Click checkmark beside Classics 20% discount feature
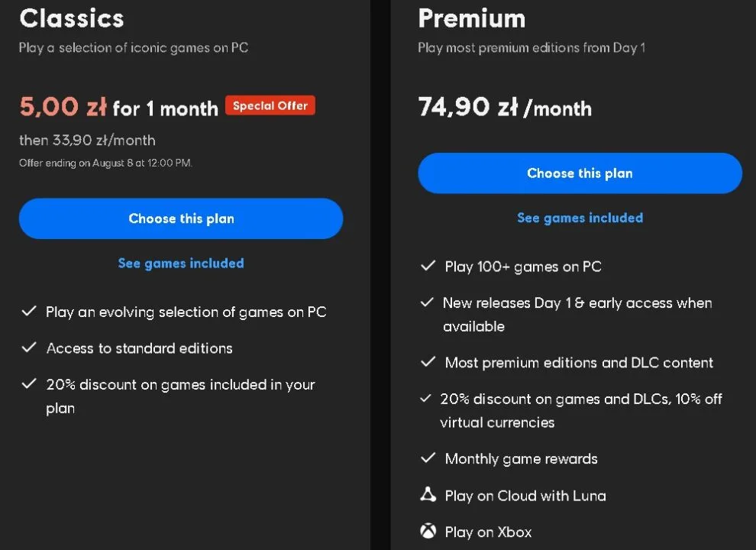 pyautogui.click(x=29, y=383)
